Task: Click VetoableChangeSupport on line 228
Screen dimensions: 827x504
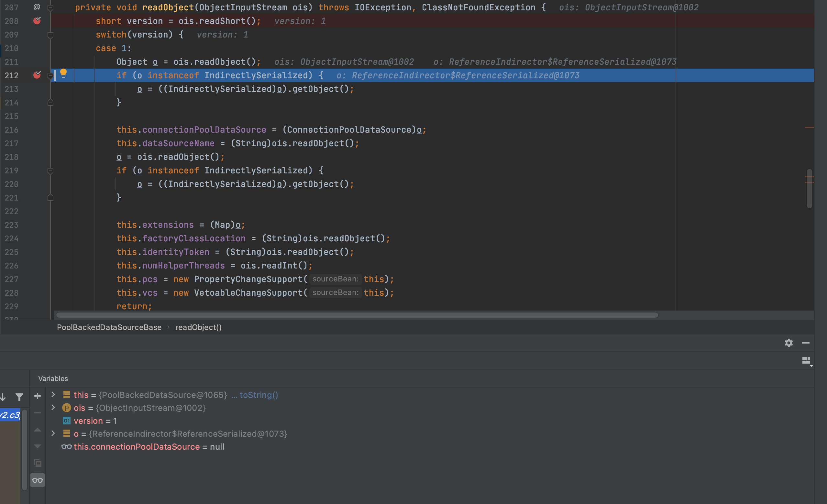Action: click(x=248, y=293)
